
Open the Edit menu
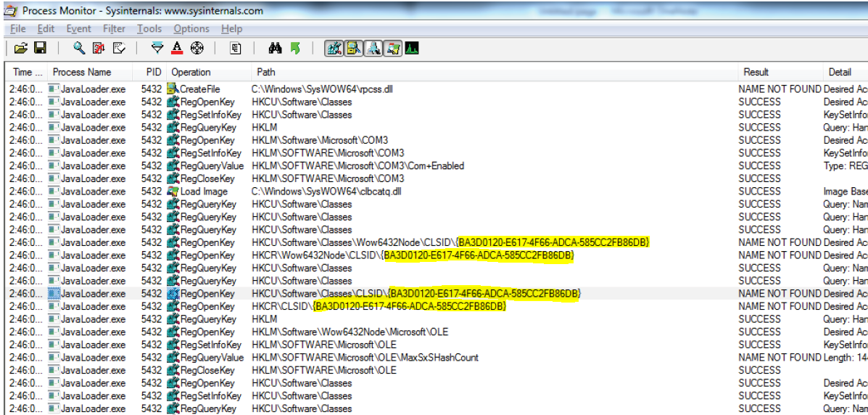click(x=46, y=29)
